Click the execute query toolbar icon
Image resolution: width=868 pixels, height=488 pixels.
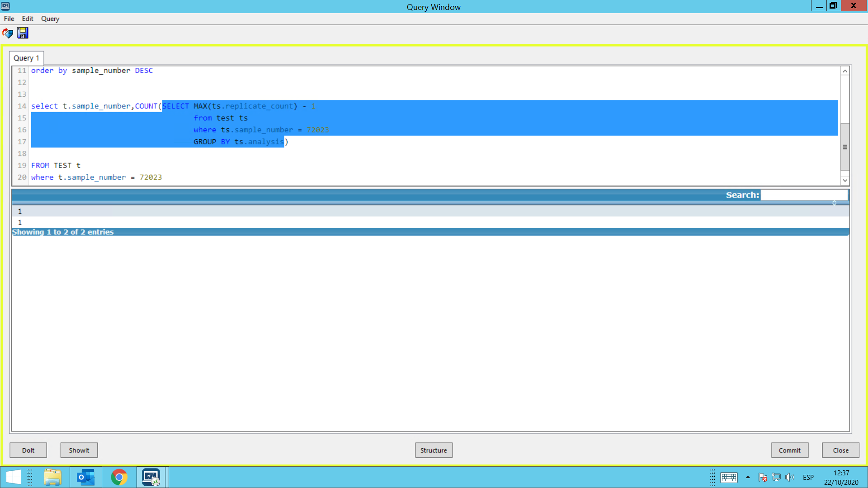point(8,33)
